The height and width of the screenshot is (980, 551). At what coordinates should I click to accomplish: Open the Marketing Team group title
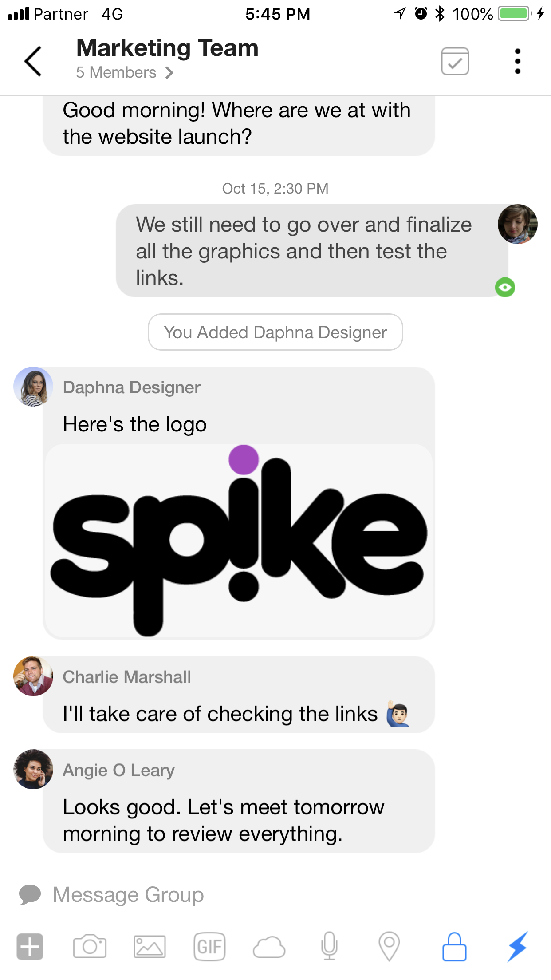(167, 48)
